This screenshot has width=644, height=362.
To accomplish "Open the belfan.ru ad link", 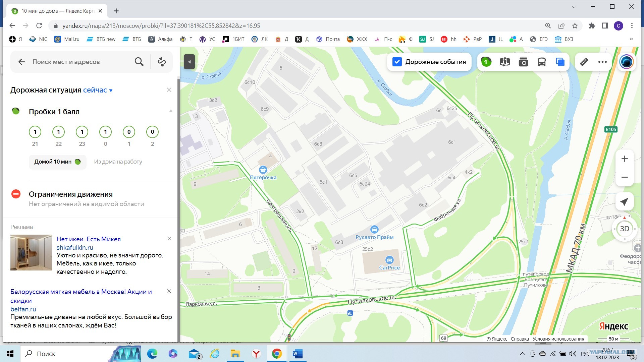I will tap(23, 309).
